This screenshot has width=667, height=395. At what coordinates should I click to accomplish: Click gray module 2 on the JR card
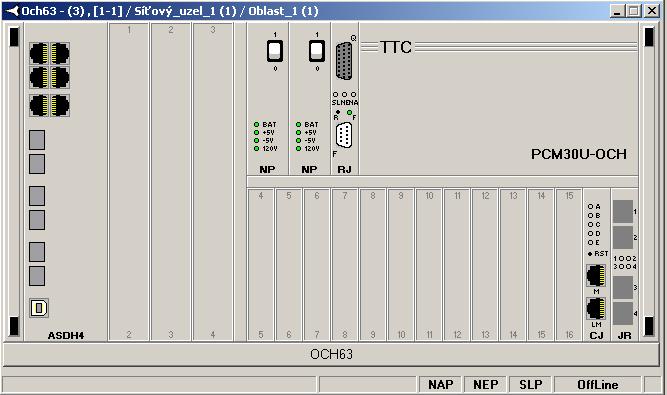click(x=623, y=237)
